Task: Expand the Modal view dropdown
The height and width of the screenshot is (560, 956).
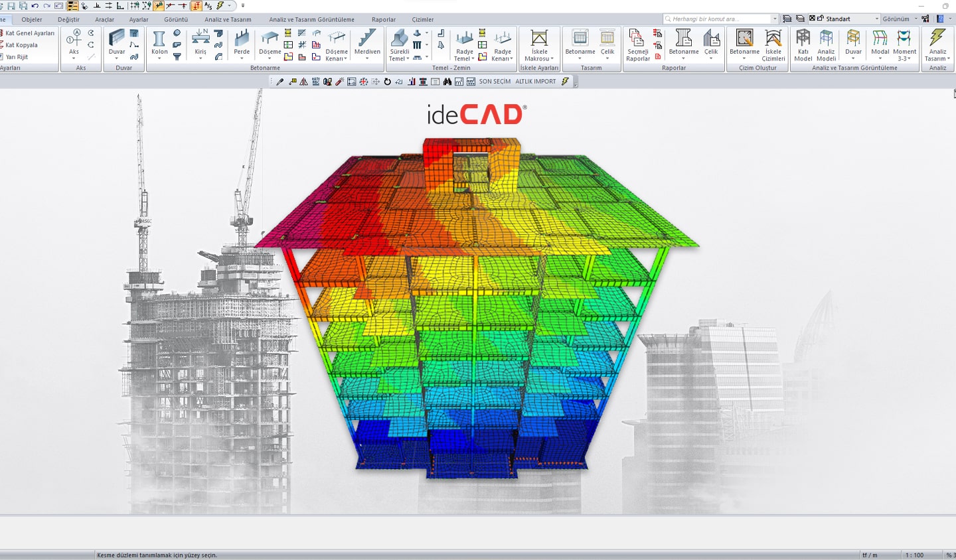Action: click(x=880, y=58)
